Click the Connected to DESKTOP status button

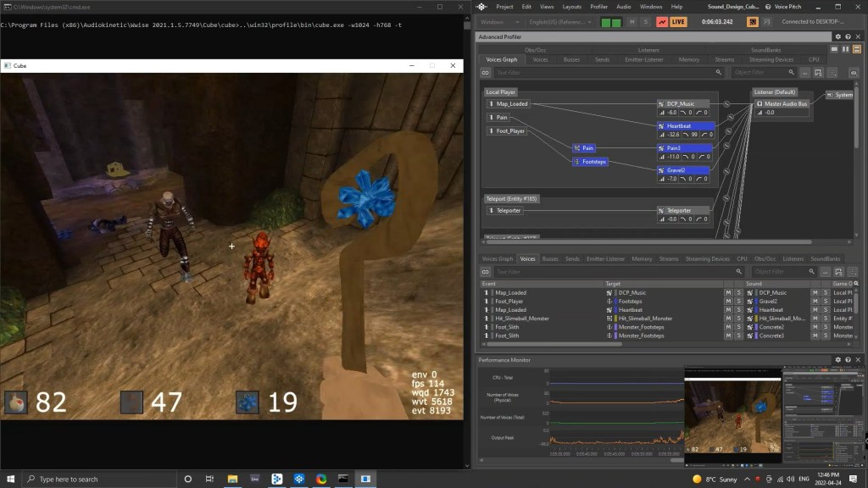[813, 22]
